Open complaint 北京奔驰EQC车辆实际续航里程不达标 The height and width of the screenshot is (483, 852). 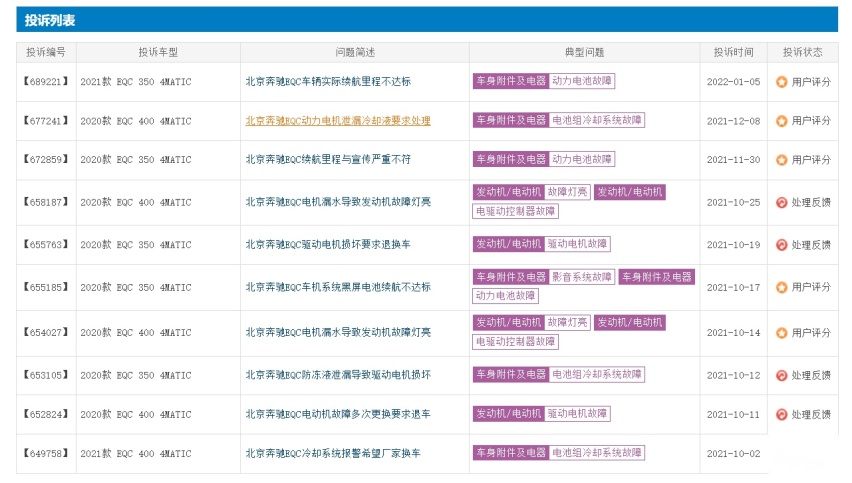click(x=328, y=81)
